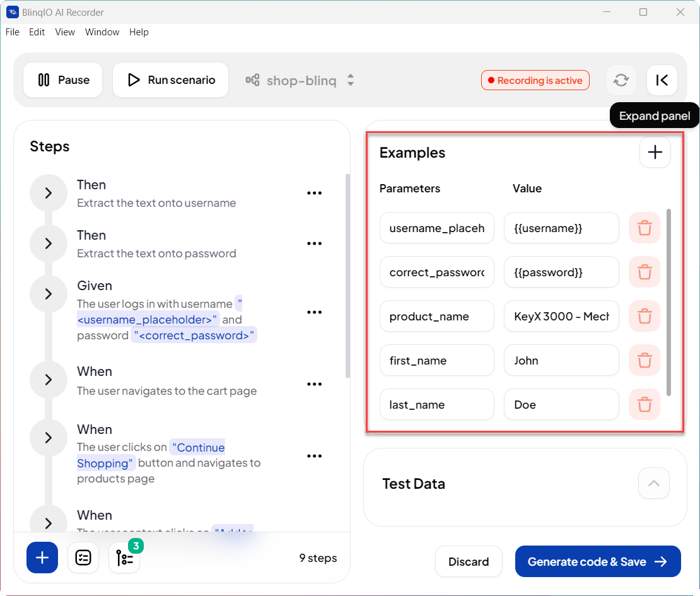This screenshot has height=596, width=700.
Task: Edit the Doe value field
Action: tap(561, 405)
